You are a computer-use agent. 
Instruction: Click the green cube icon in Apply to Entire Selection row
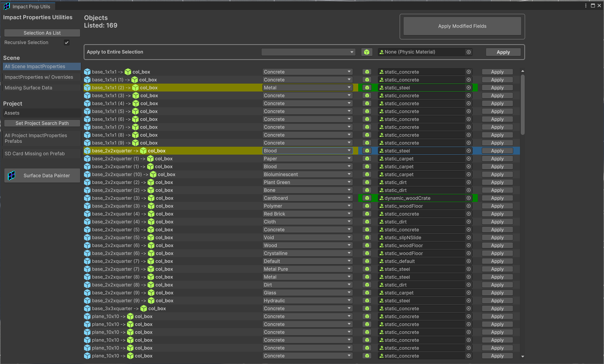(x=367, y=52)
